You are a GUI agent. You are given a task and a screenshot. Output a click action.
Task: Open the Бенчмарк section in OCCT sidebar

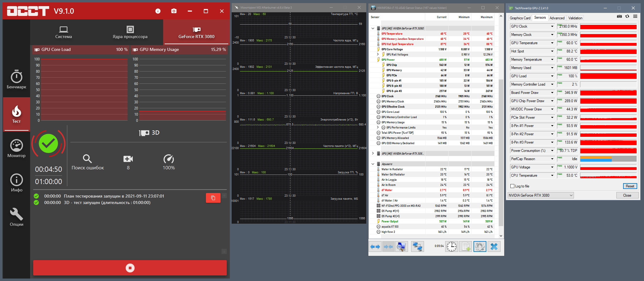coord(17,79)
